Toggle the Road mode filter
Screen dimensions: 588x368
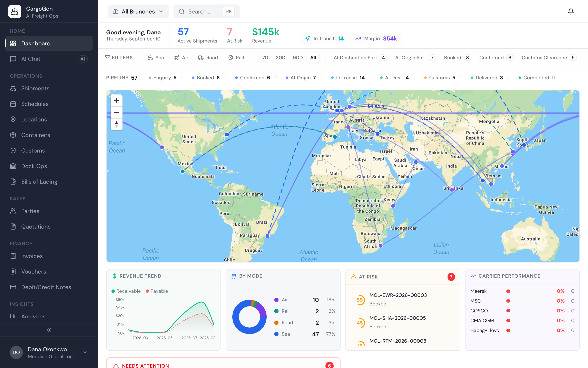tap(208, 58)
